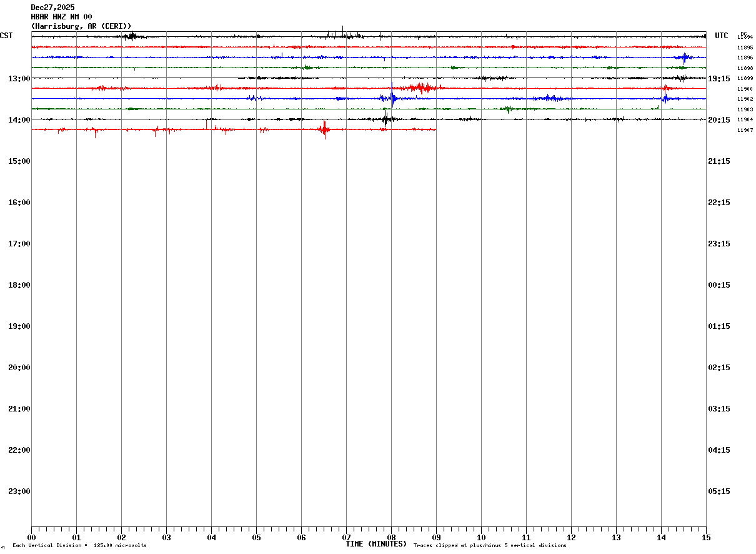This screenshot has width=756, height=554.
Task: Click minute mark 02 on time axis
Action: point(121,538)
